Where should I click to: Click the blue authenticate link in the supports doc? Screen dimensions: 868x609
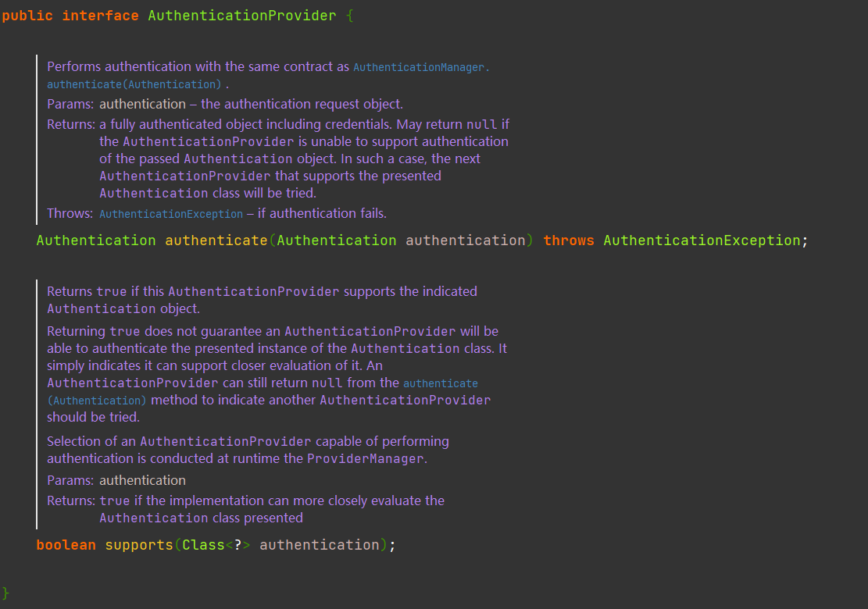tap(440, 383)
